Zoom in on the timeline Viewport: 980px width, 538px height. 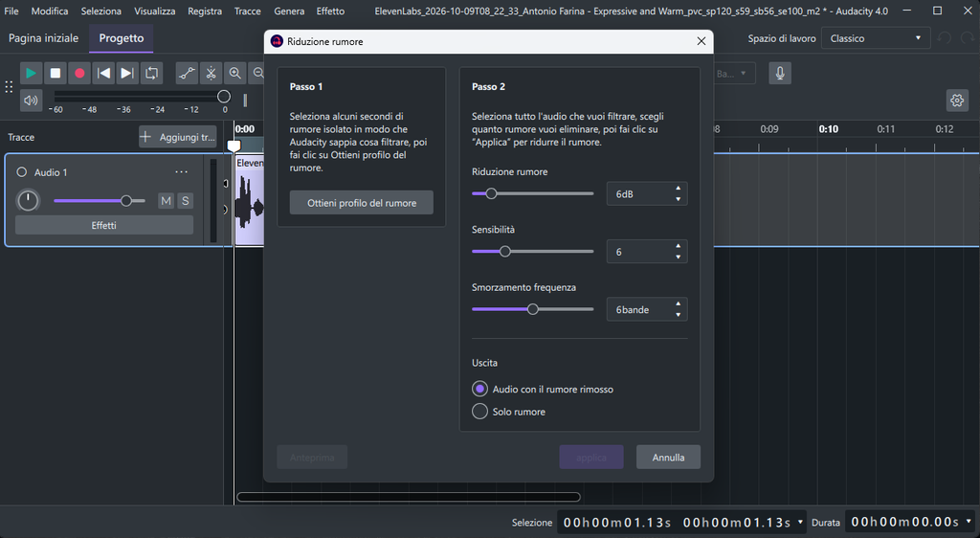(235, 73)
